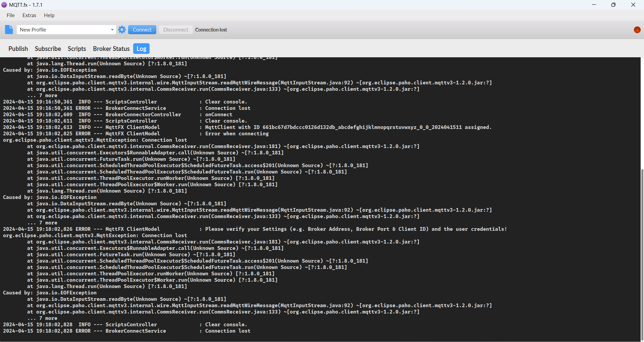644x342 pixels.
Task: Click the 'MqttClient with ID' assigned log line
Action: (247, 127)
